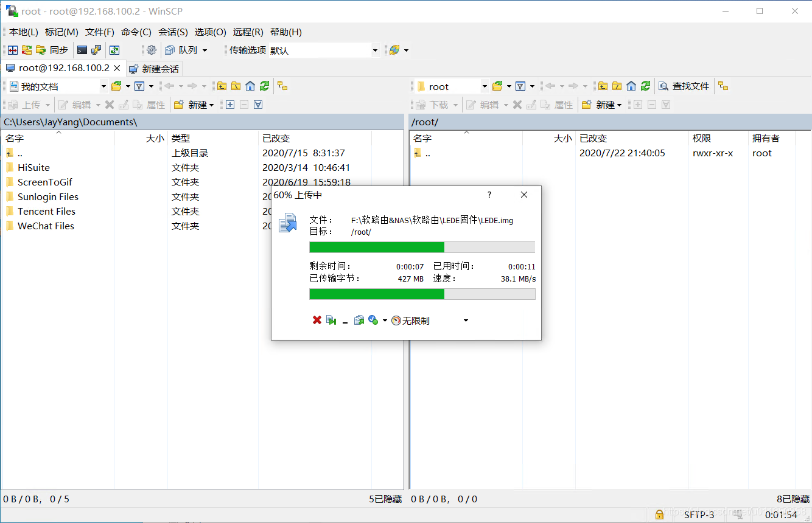Click remote open directory folder icon
The width and height of the screenshot is (812, 523).
[x=497, y=86]
